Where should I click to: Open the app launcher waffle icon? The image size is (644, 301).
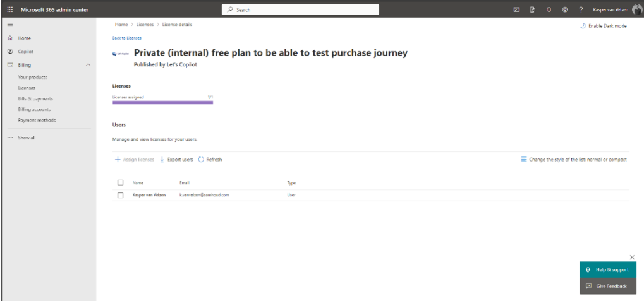tap(10, 10)
